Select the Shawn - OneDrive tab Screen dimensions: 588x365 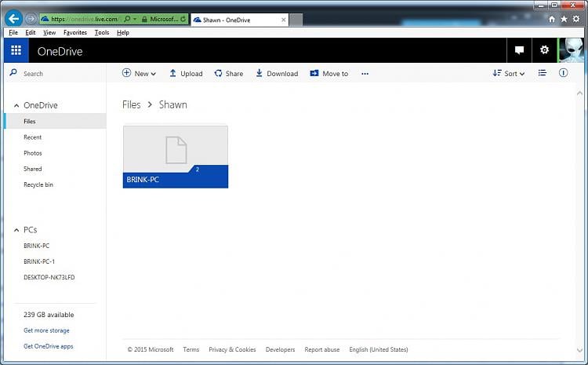point(239,20)
